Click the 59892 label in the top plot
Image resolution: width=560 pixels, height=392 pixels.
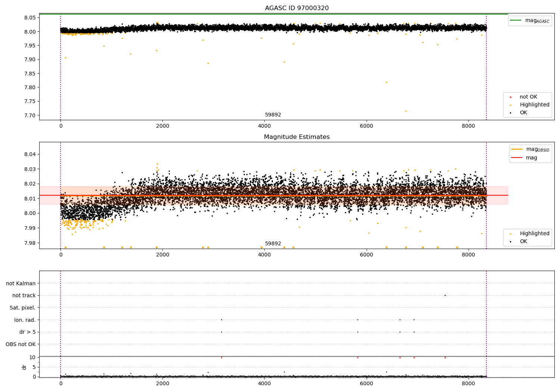[273, 115]
